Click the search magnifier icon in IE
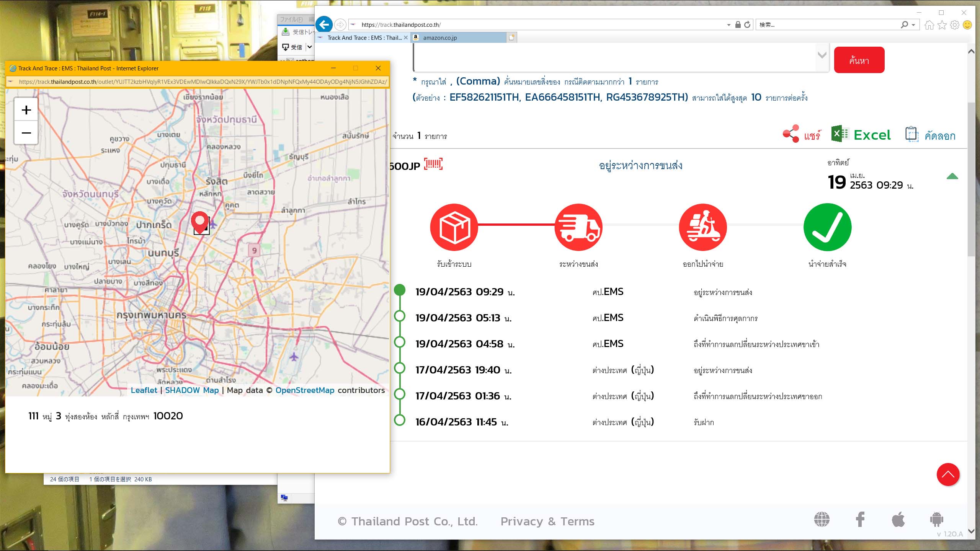The image size is (980, 551). pyautogui.click(x=904, y=25)
